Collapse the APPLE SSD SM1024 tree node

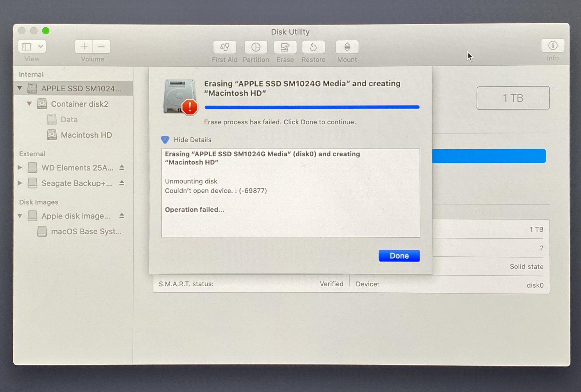coord(20,88)
